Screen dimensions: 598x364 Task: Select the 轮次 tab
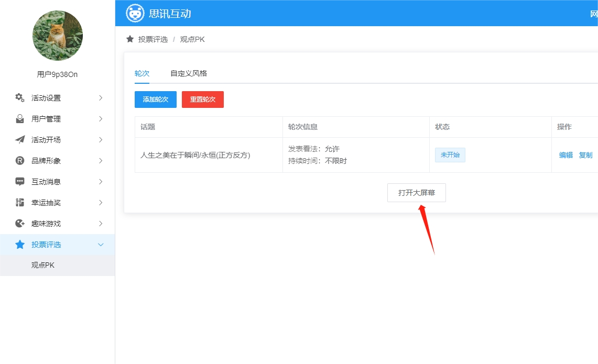point(142,73)
